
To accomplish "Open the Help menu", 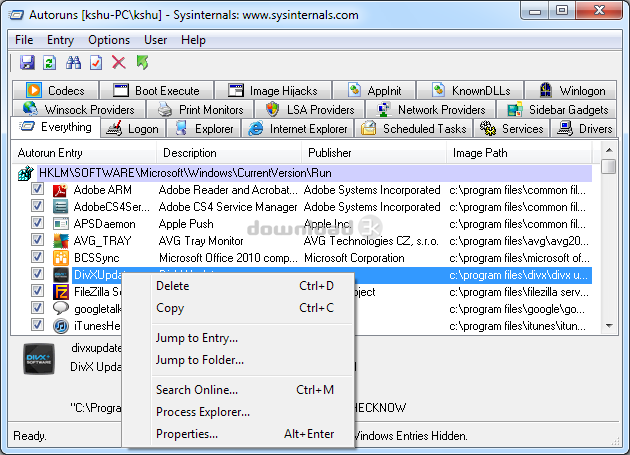I will pyautogui.click(x=193, y=40).
